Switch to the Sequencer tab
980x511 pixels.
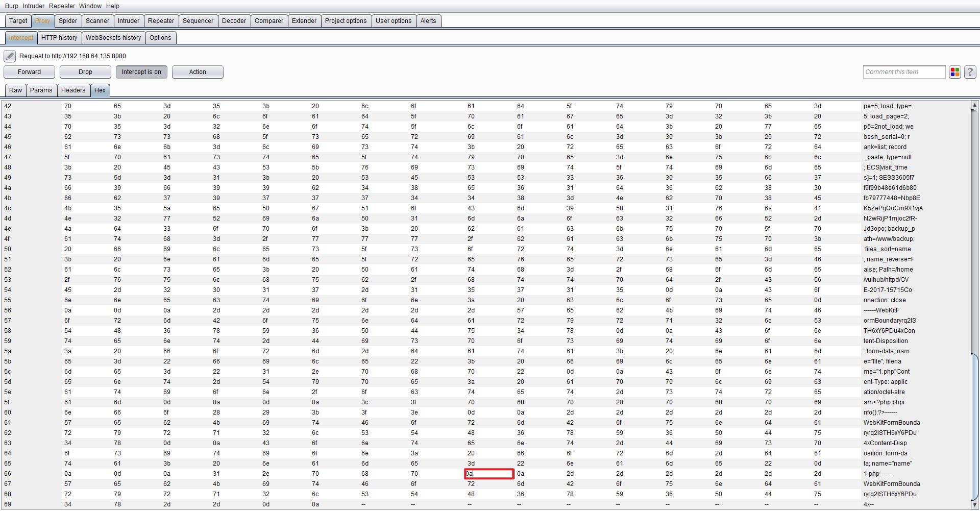click(198, 21)
